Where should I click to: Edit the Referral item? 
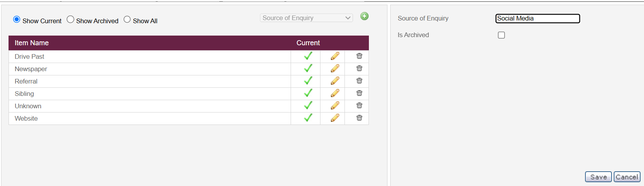tap(335, 81)
